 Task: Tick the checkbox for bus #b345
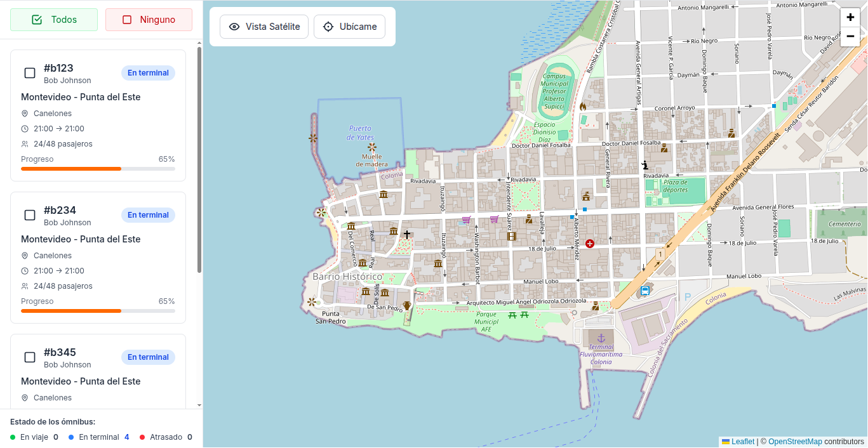coord(30,357)
